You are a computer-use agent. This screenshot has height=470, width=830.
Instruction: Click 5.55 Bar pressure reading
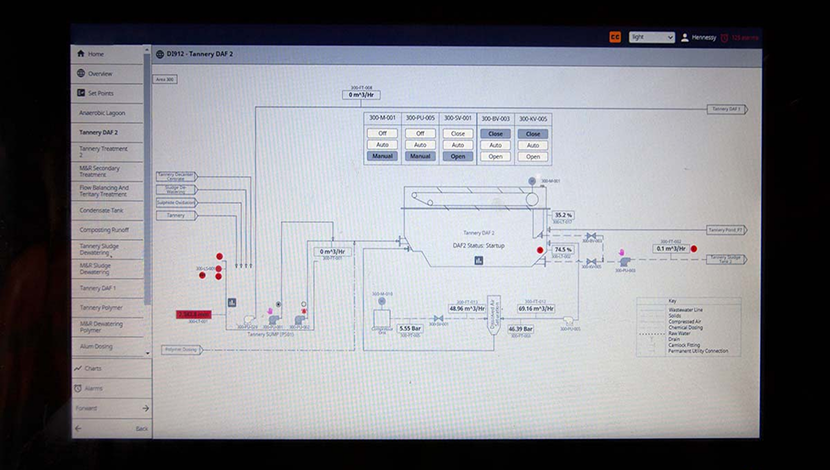coord(410,329)
